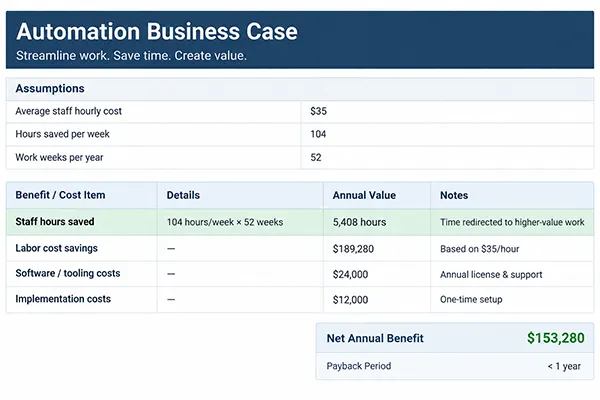Select the 'Staff hours saved' row label

click(55, 222)
